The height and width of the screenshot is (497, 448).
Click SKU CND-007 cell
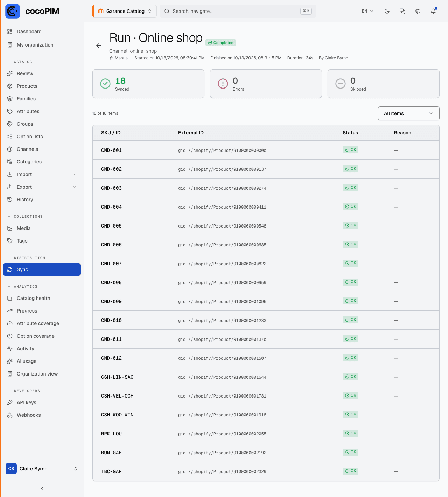pyautogui.click(x=111, y=264)
